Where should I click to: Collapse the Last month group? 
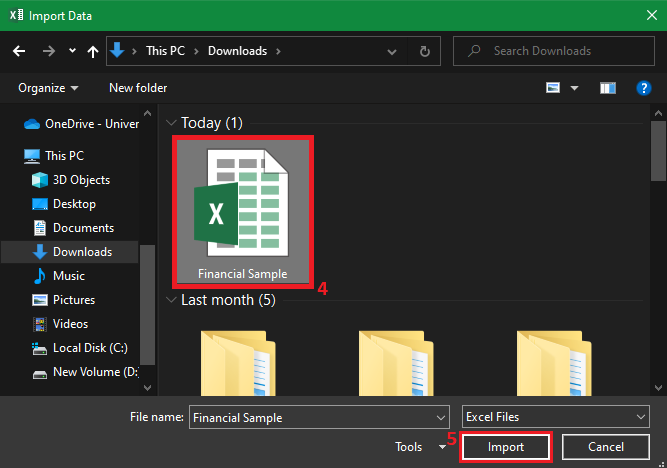click(x=172, y=300)
